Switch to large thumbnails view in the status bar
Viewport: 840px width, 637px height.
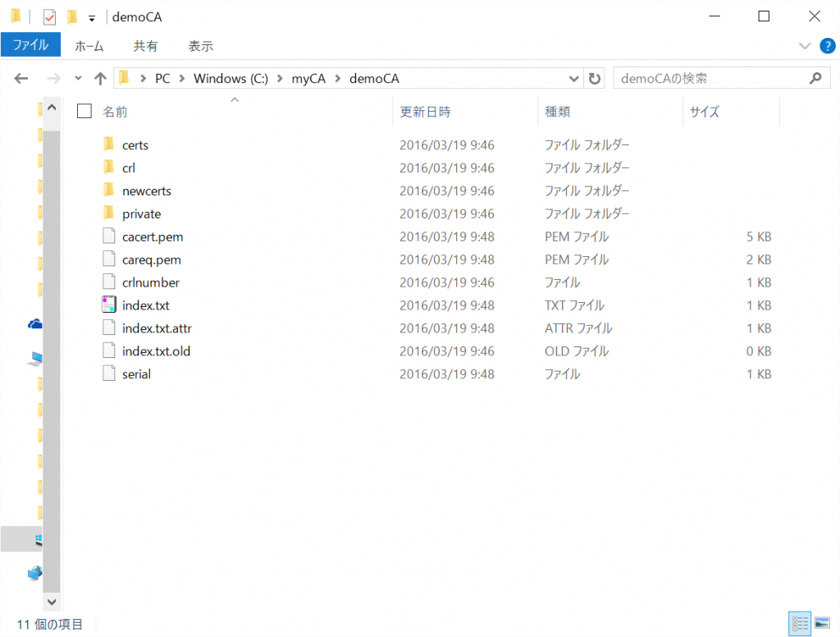point(821,624)
